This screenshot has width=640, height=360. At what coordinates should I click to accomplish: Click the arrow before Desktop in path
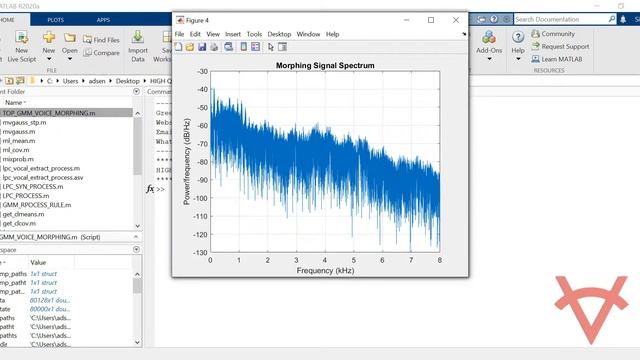[x=111, y=81]
